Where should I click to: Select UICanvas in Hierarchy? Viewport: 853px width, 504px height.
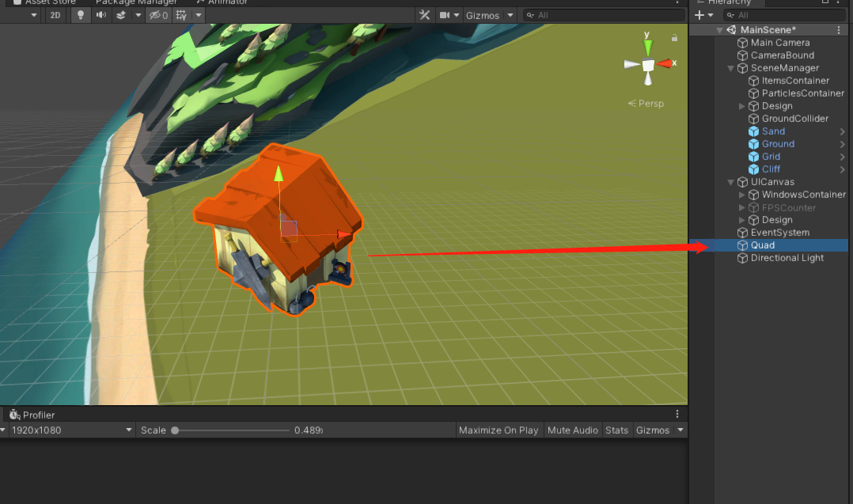pos(772,182)
